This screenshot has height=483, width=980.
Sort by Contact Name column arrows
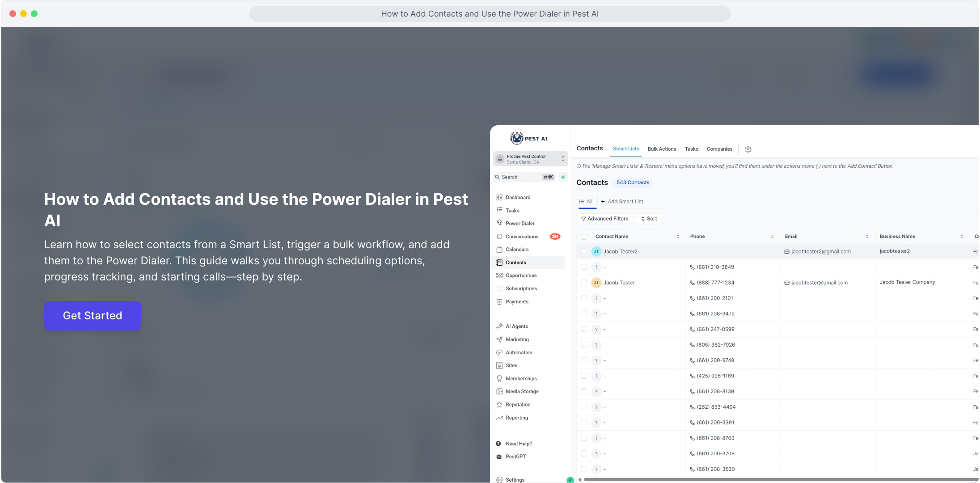678,237
